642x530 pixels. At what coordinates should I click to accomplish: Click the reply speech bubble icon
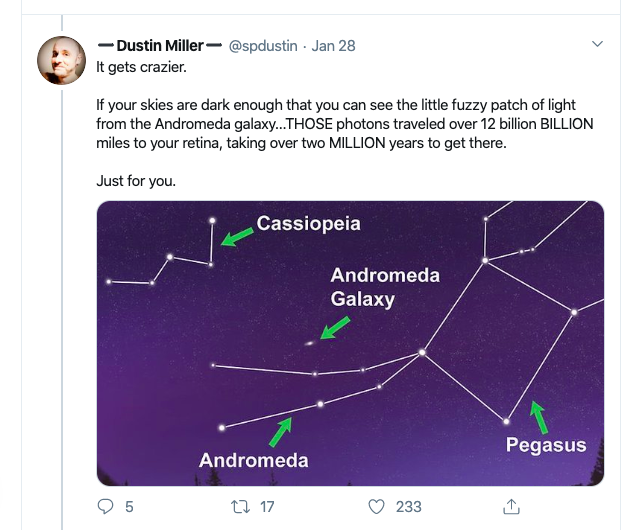(106, 507)
